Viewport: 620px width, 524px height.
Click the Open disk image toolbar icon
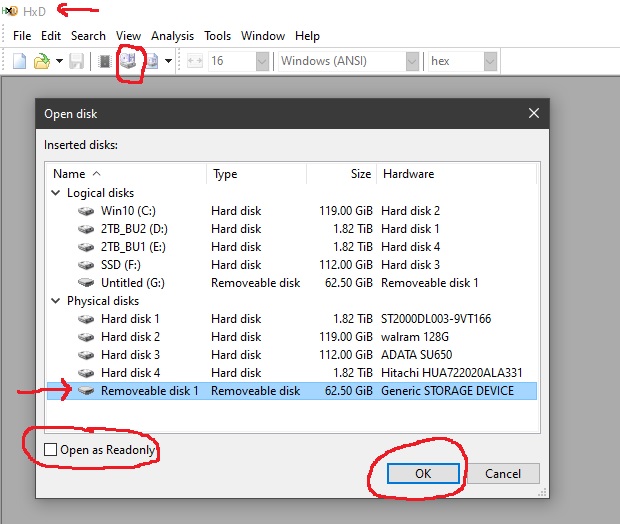pyautogui.click(x=152, y=61)
